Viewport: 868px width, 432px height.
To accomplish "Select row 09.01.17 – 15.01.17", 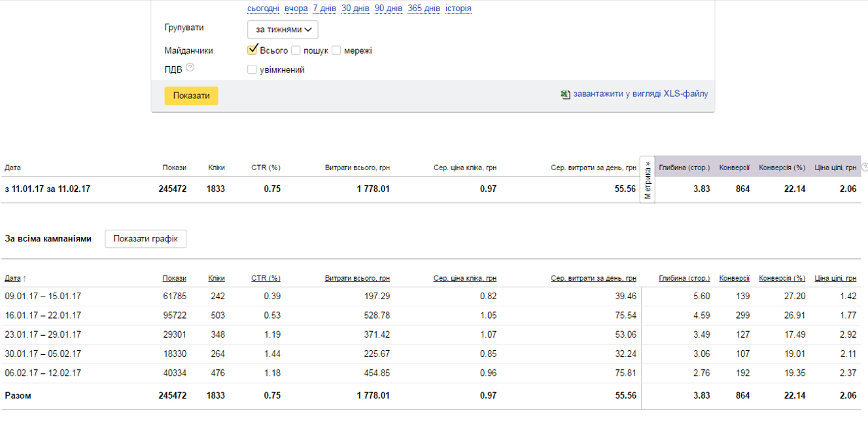I will coord(431,297).
